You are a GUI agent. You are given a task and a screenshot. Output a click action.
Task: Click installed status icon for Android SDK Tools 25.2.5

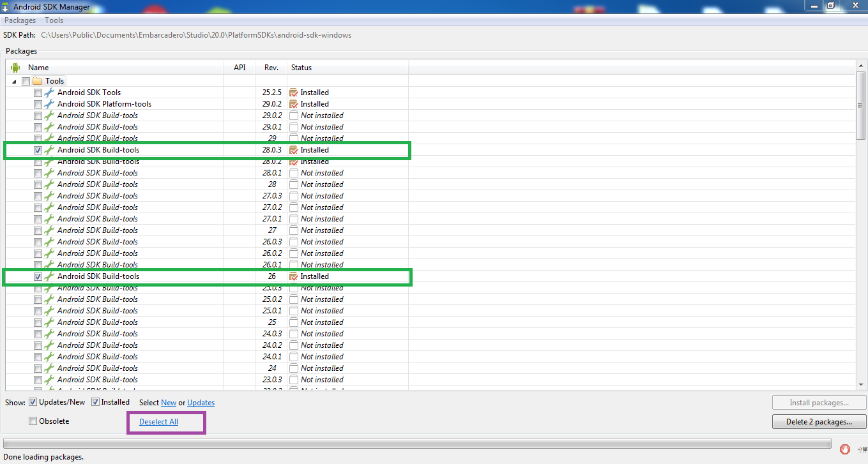tap(294, 93)
